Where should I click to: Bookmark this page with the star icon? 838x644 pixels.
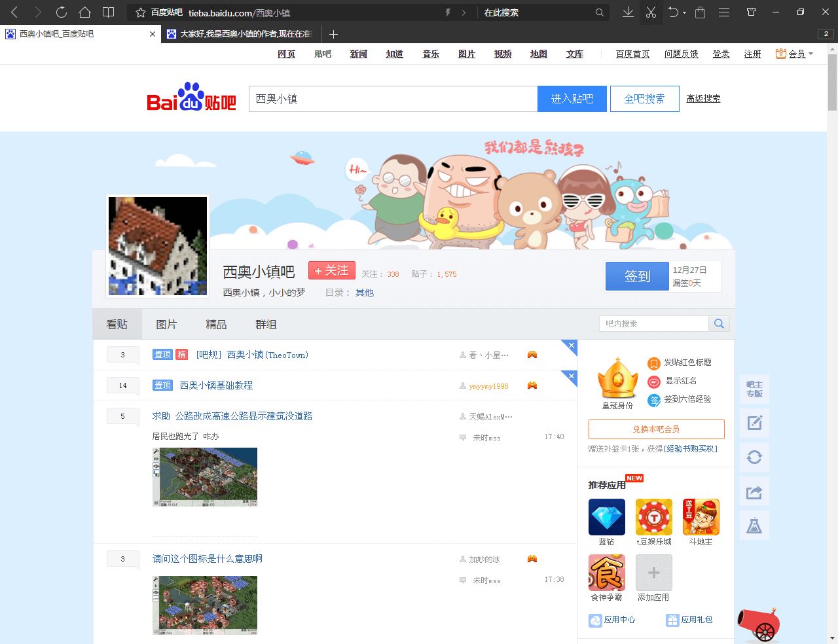click(x=140, y=12)
